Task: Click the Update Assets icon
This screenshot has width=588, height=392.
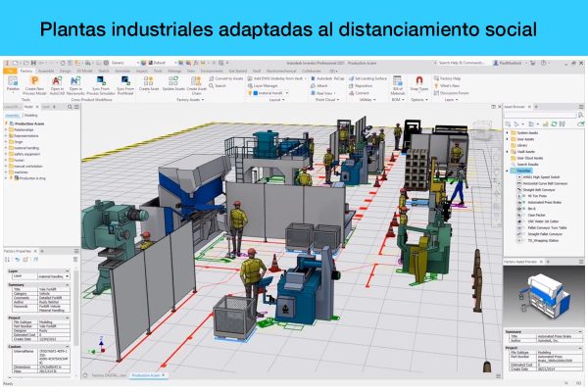Action: tap(173, 83)
